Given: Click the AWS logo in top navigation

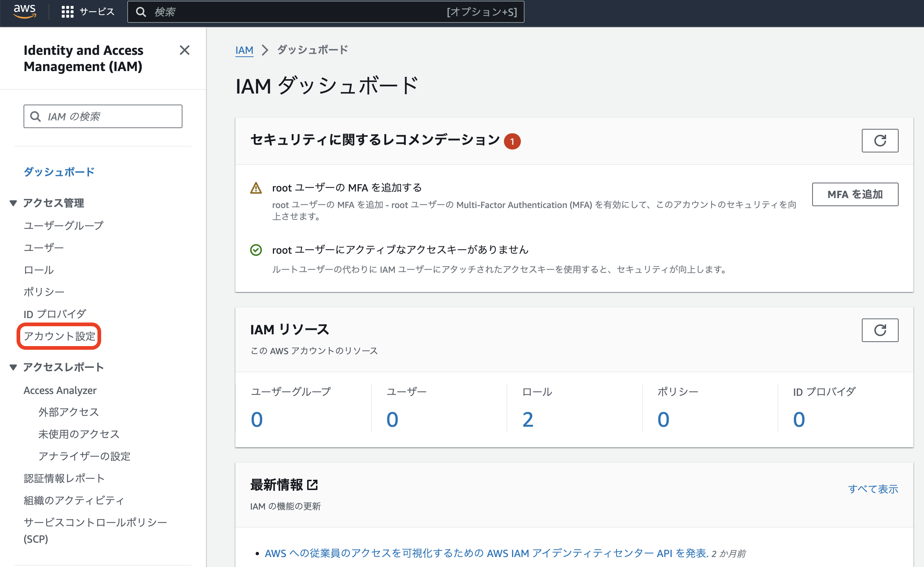Looking at the screenshot, I should tap(24, 12).
